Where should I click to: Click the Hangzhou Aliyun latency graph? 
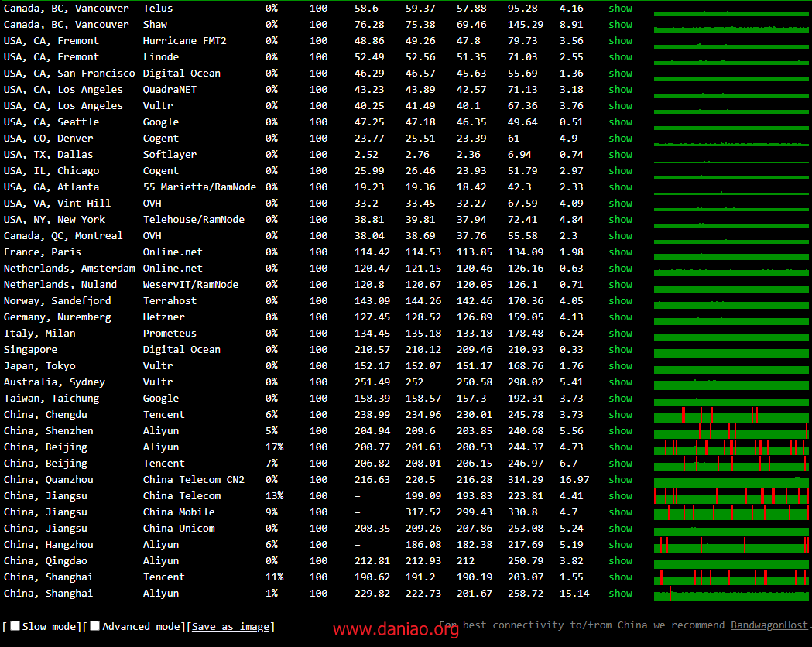[731, 545]
